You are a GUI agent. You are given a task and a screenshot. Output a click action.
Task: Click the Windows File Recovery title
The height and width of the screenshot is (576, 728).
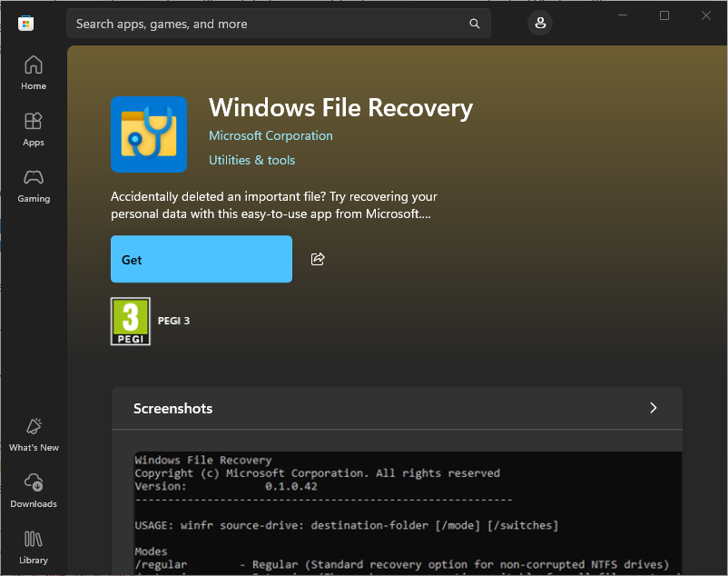(340, 108)
